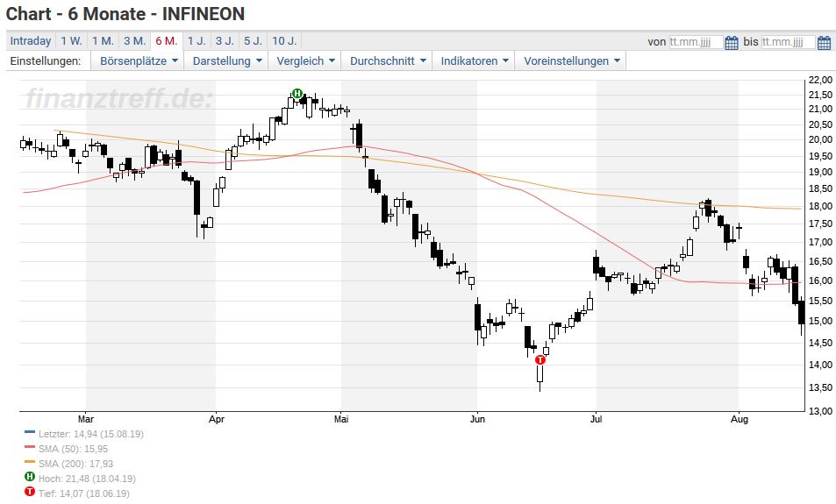Switch to the Intraday tab
This screenshot has height=504, width=836.
31,41
